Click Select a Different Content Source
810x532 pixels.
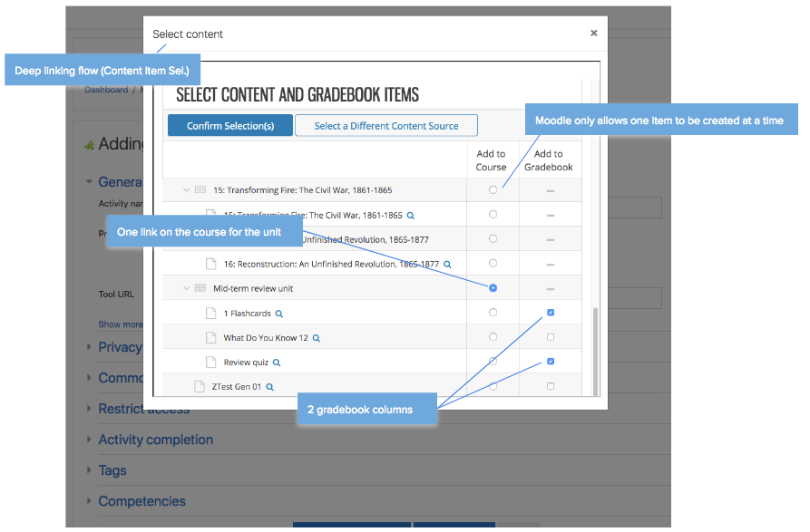coord(385,126)
